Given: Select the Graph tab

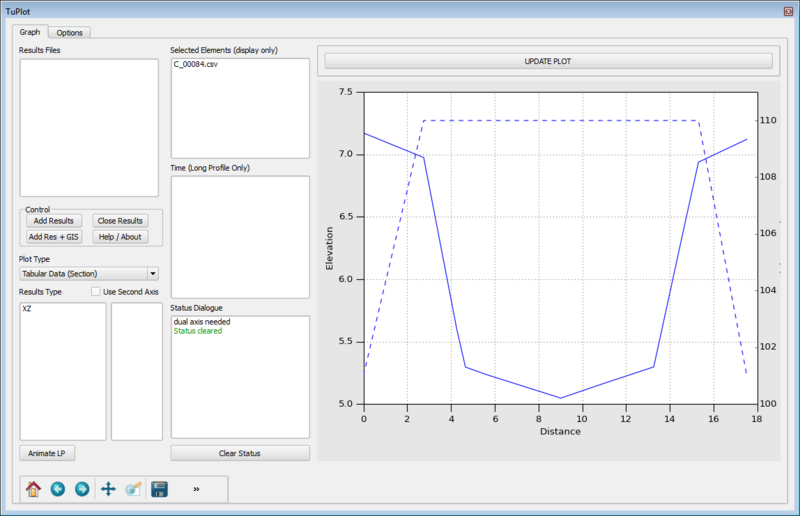Looking at the screenshot, I should 30,32.
